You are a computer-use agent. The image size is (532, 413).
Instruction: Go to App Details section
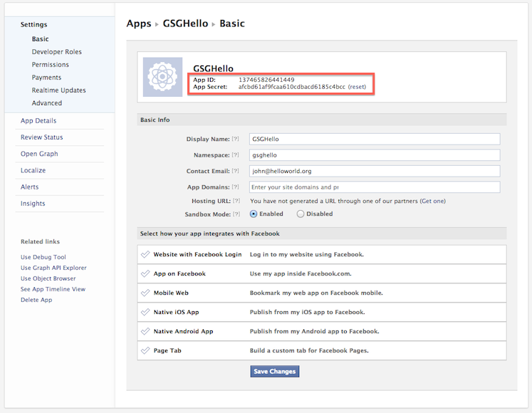[38, 120]
